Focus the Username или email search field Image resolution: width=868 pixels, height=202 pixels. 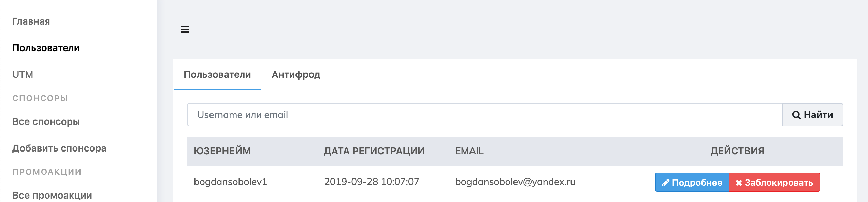tap(484, 115)
